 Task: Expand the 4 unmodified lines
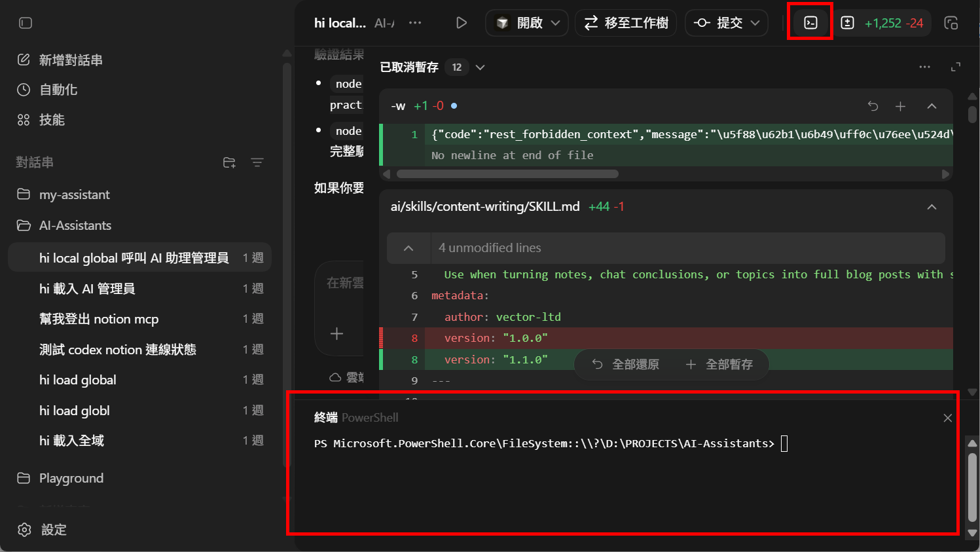pyautogui.click(x=408, y=248)
